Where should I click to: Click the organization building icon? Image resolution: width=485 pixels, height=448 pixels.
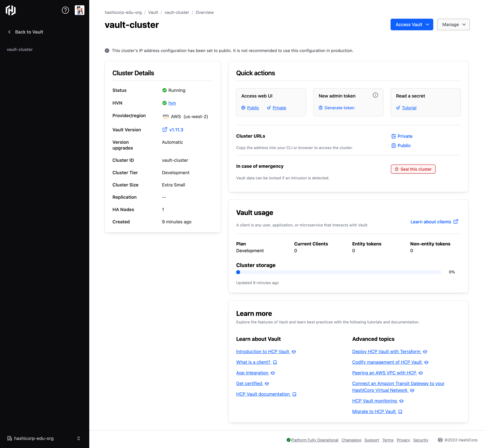point(10,438)
